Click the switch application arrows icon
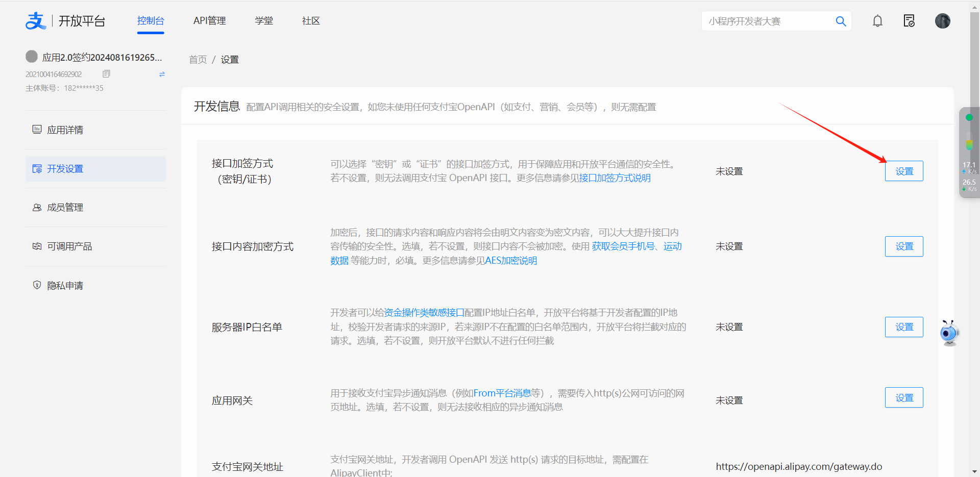The image size is (980, 477). [x=162, y=74]
